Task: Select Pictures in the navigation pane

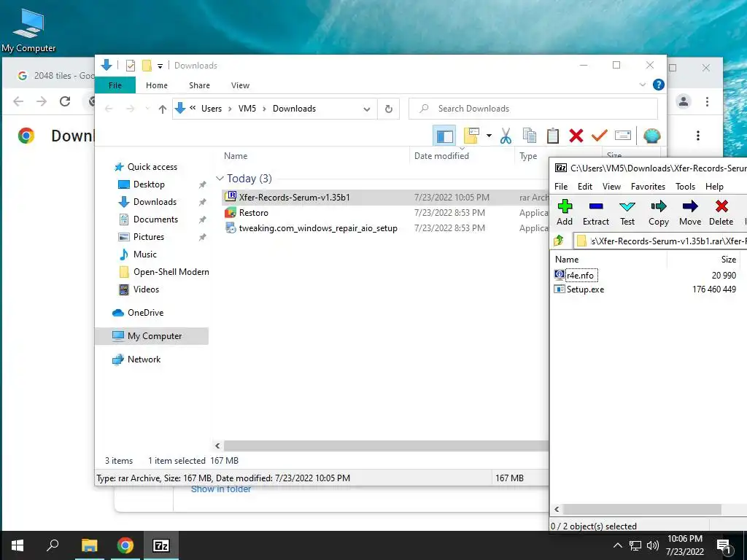Action: [148, 237]
